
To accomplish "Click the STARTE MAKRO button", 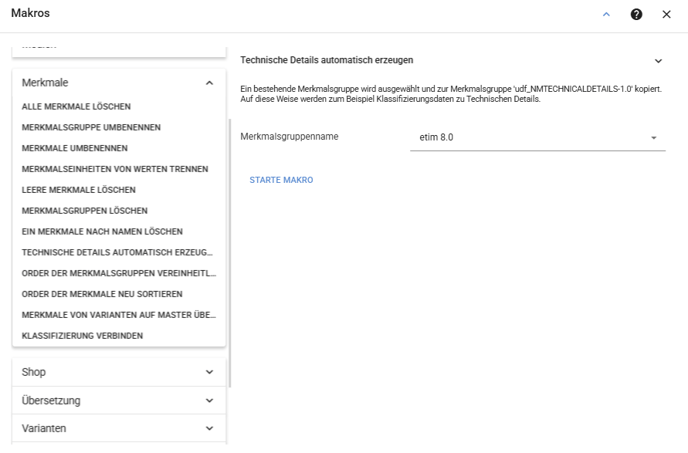I will 281,180.
